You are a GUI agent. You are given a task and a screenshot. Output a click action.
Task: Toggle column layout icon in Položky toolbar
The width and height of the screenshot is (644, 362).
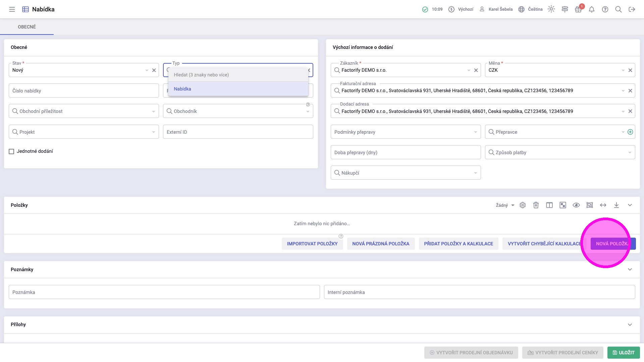(549, 205)
